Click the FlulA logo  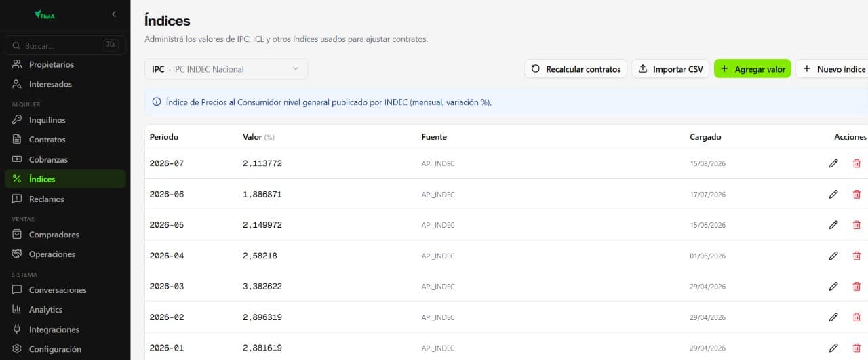pos(44,14)
